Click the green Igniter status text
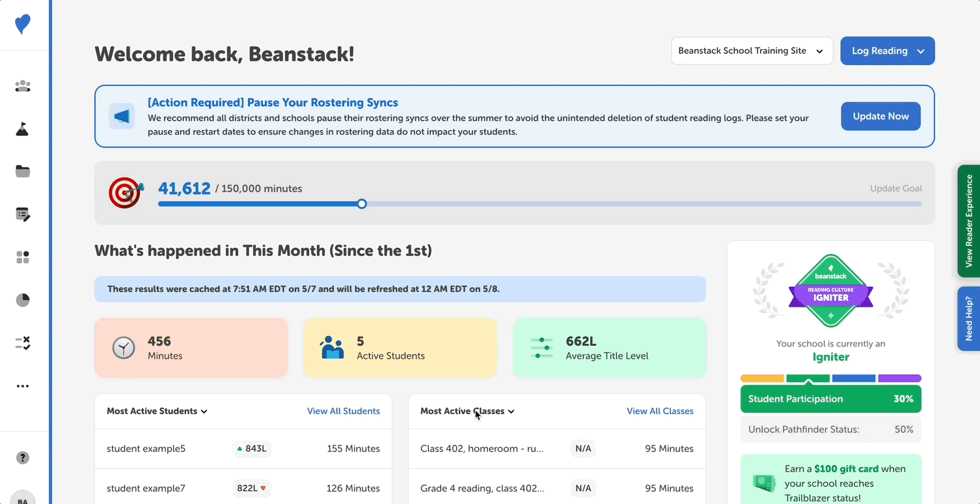This screenshot has height=504, width=980. [x=831, y=357]
